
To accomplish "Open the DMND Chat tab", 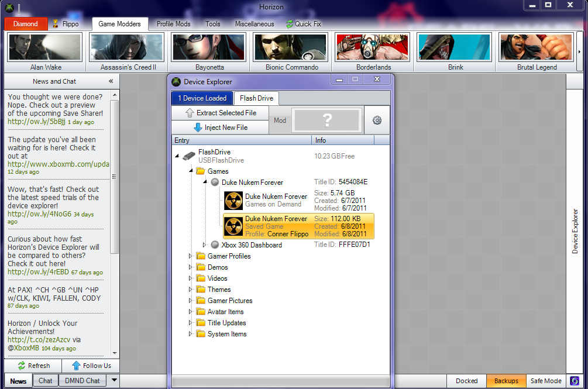I will [82, 381].
